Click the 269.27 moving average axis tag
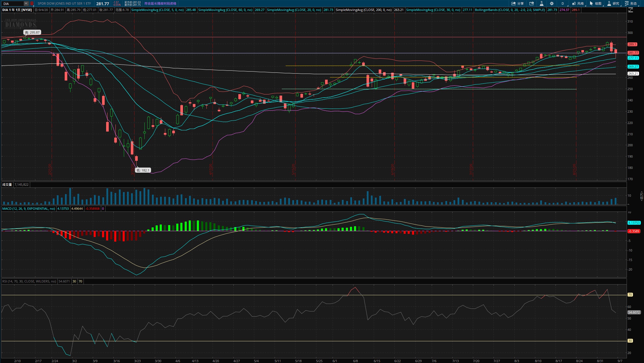The width and height of the screenshot is (644, 363). [633, 67]
